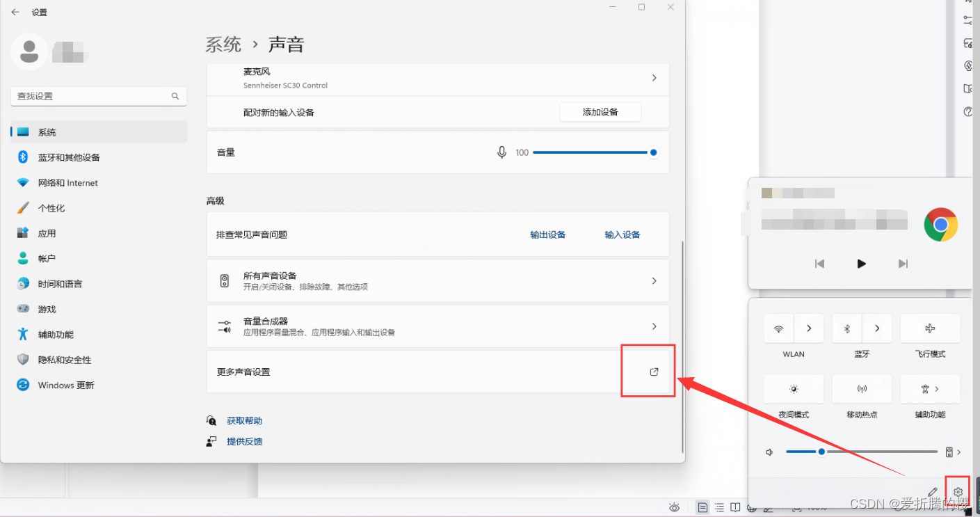
Task: Select 应用 in sidebar
Action: click(99, 233)
